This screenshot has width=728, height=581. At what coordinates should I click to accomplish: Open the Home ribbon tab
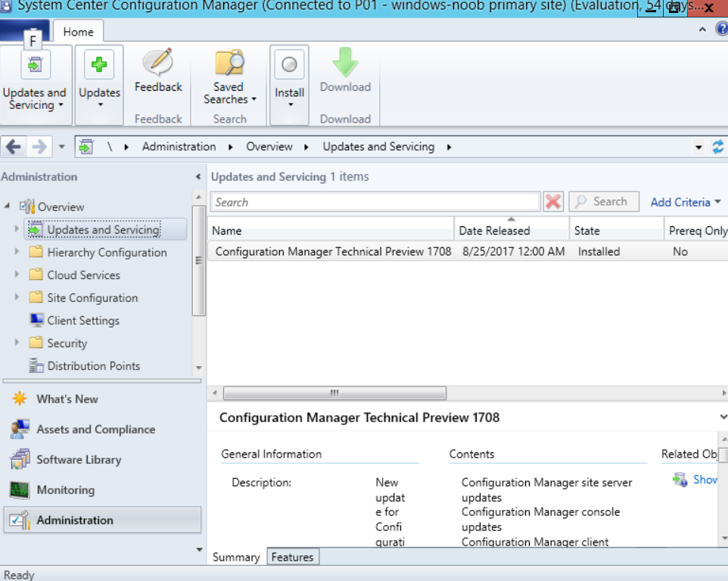click(x=78, y=32)
